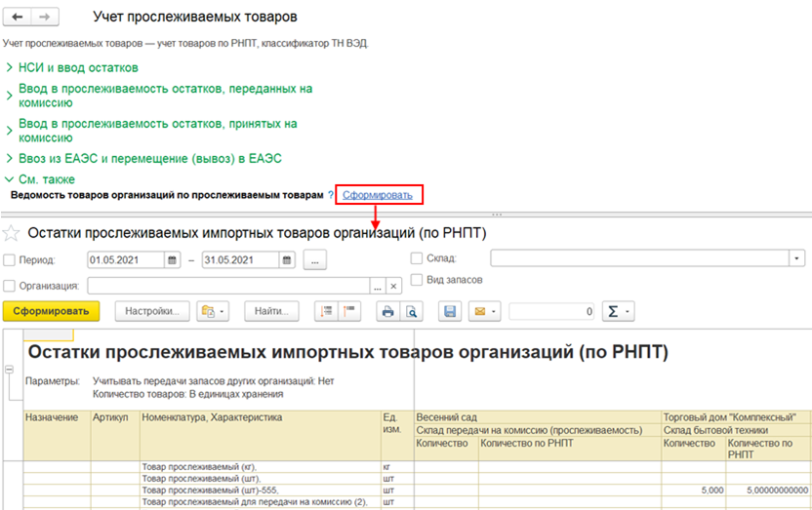The height and width of the screenshot is (510, 812).
Task: Open calendar for start date 01.05.2021
Action: coord(173,260)
